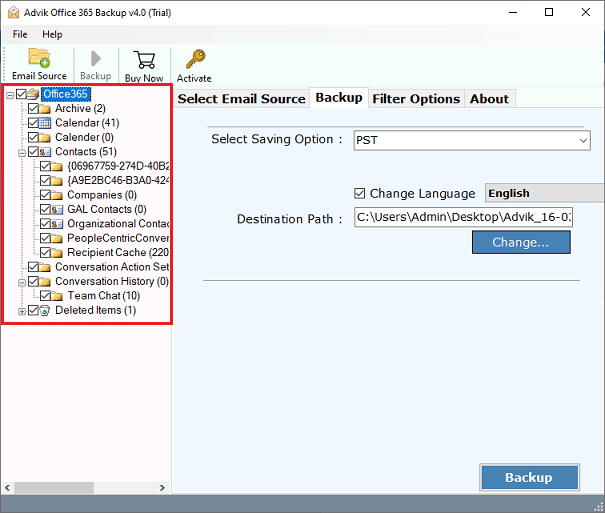Uncheck the GAL Contacts checkbox
The image size is (605, 513).
click(x=45, y=209)
